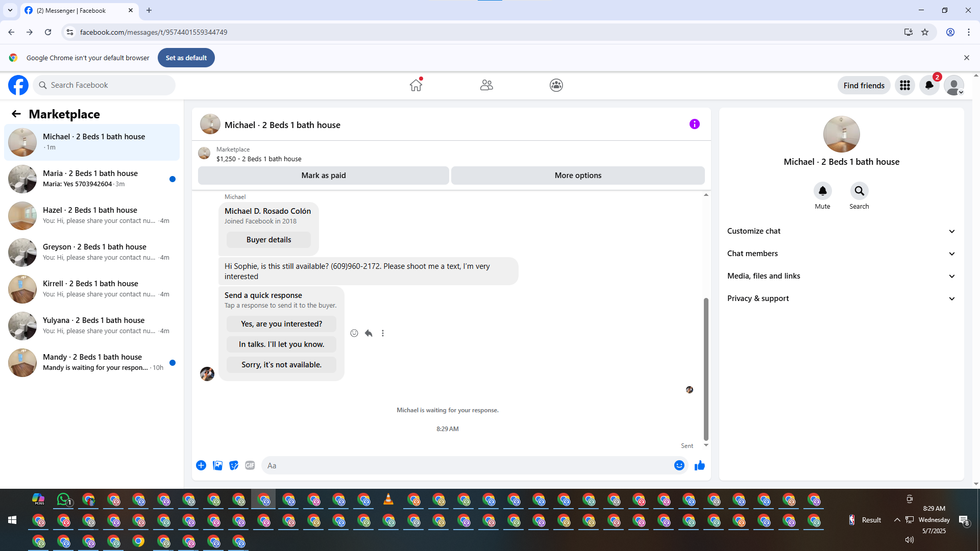Click Mark as paid button

(x=323, y=176)
